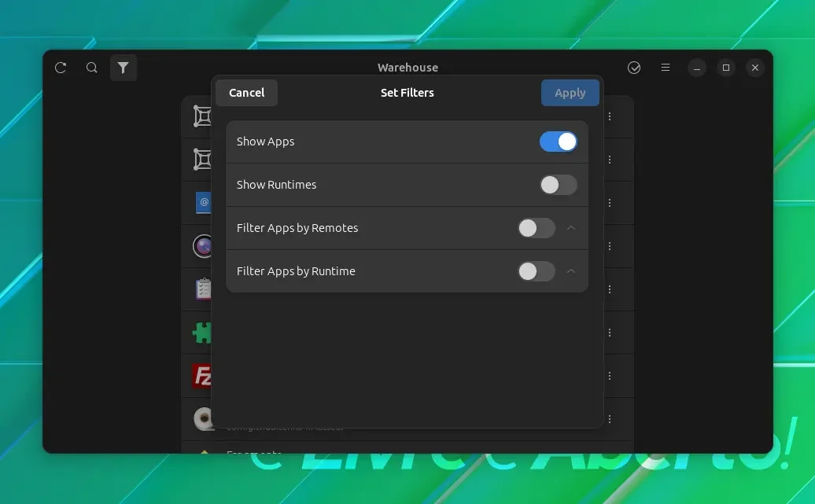Maximize the Warehouse window
Screen dimensions: 815x504
(726, 68)
